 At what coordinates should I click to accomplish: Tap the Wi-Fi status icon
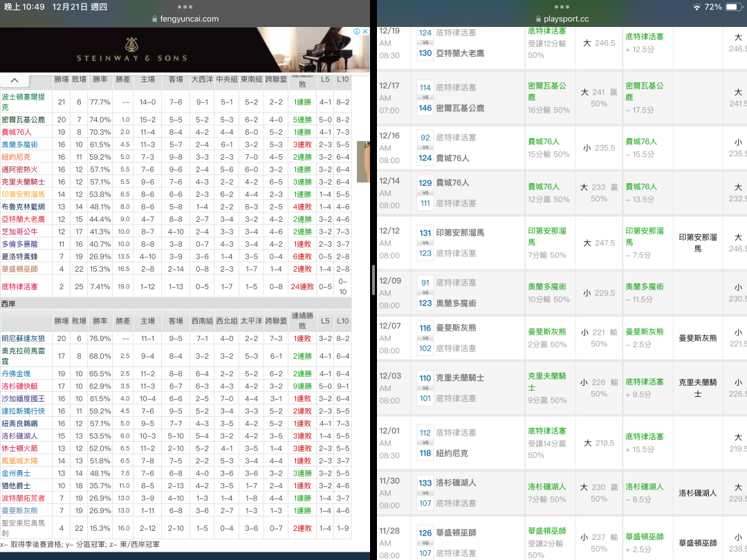(x=697, y=7)
